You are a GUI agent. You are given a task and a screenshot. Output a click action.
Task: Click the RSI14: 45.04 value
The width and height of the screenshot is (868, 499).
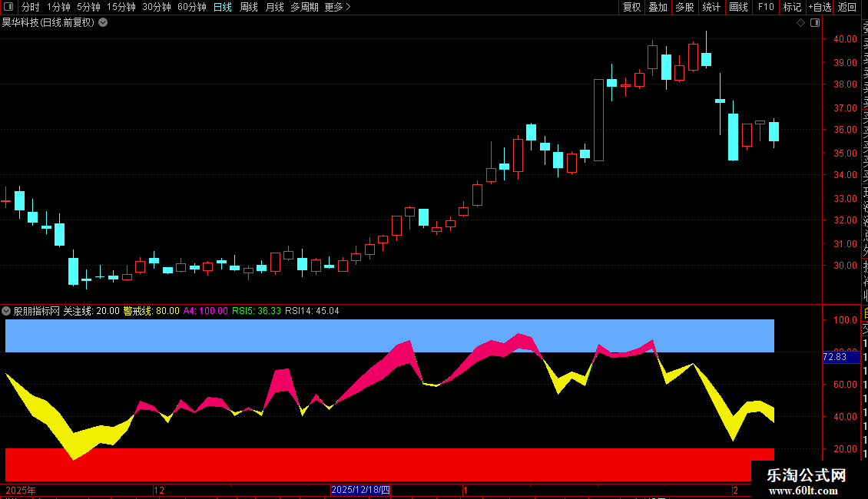[x=312, y=311]
